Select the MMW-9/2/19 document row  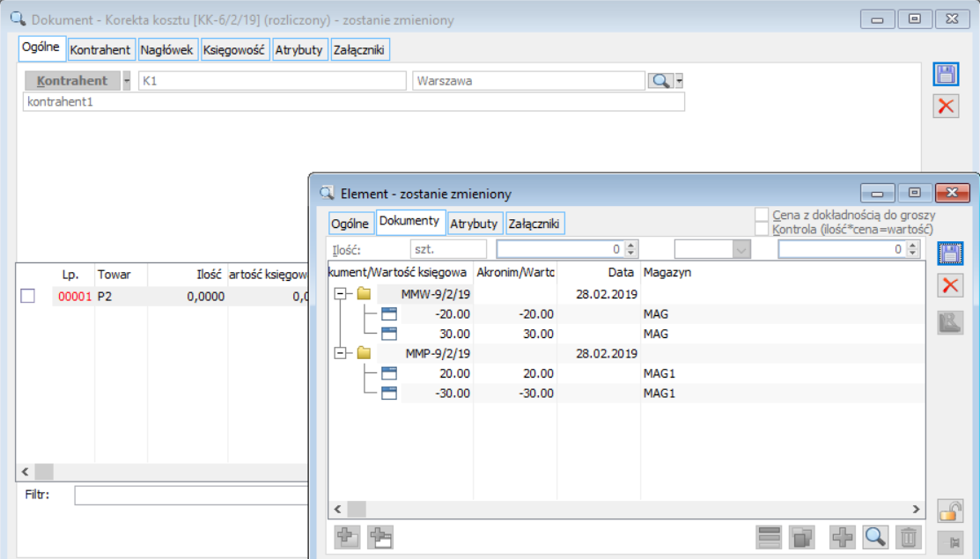click(626, 293)
